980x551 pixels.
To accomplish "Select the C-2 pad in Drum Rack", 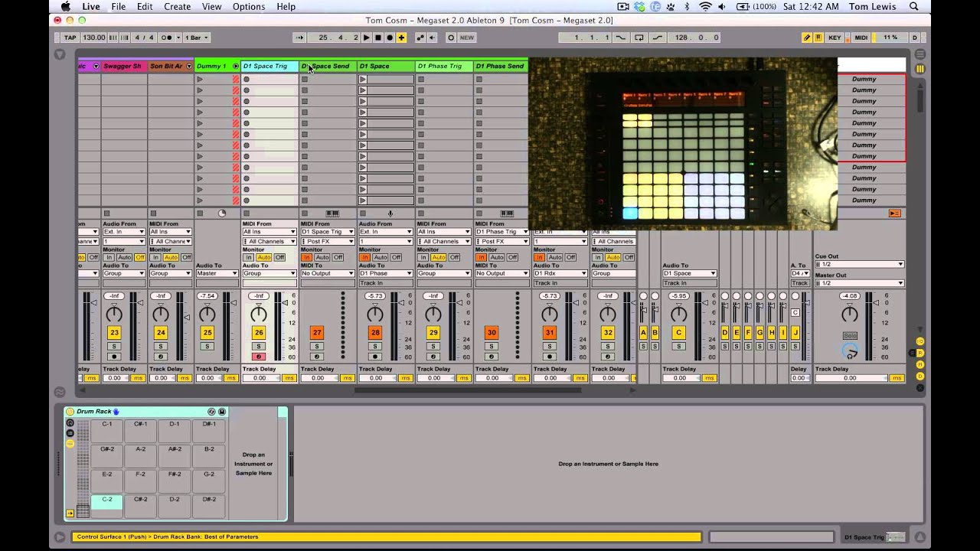I will (106, 506).
